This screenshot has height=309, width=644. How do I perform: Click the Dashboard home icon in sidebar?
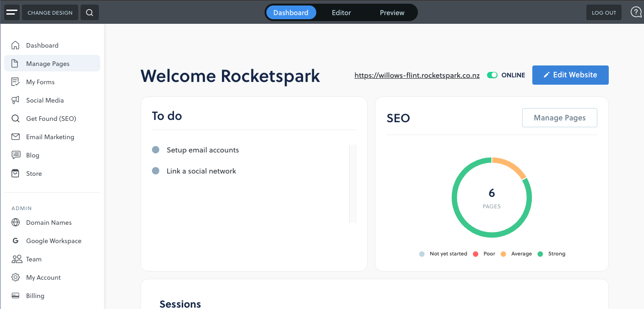click(16, 45)
